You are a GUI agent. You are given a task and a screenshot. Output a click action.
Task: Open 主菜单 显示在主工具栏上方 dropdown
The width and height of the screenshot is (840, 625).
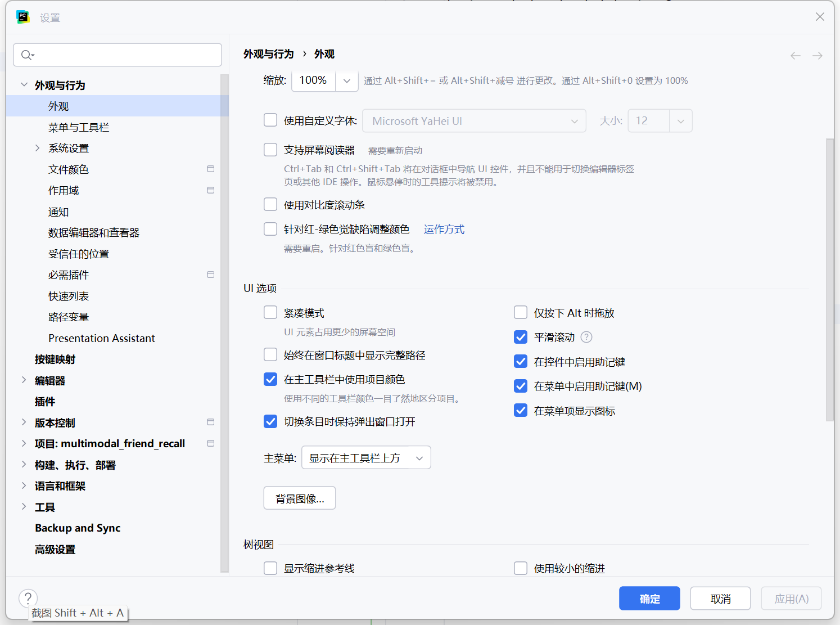(x=367, y=458)
